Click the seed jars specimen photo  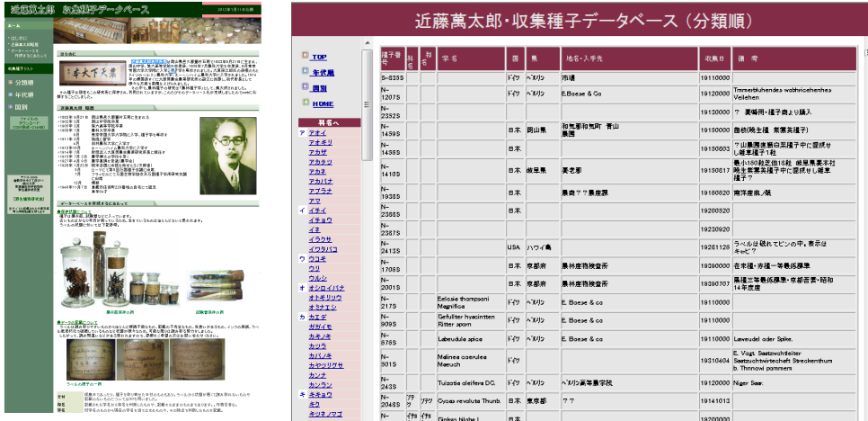(x=119, y=271)
